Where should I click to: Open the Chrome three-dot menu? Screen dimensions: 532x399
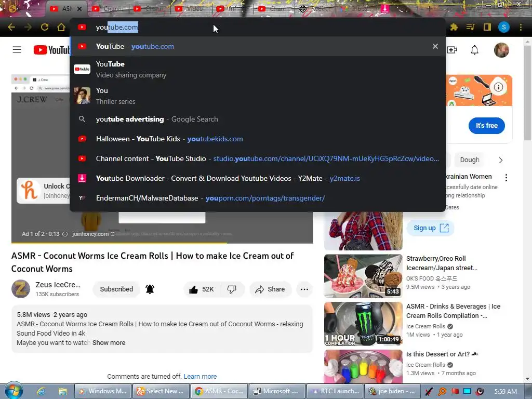(x=521, y=27)
